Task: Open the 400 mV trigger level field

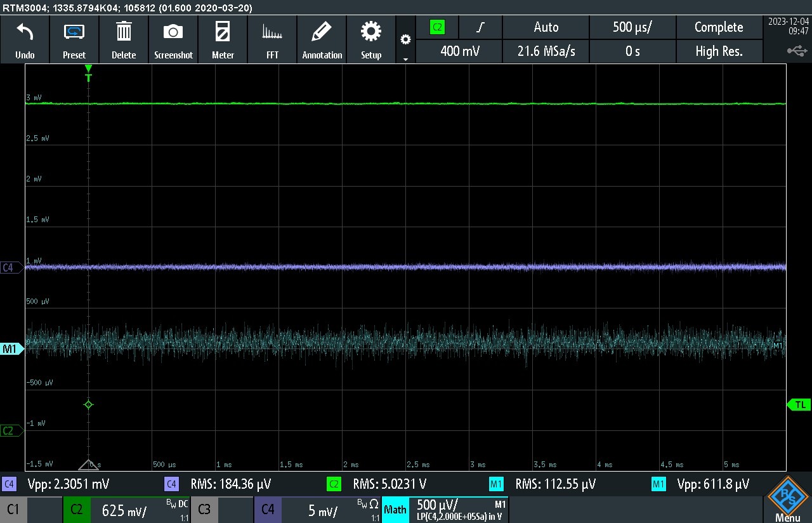Action: click(x=459, y=51)
